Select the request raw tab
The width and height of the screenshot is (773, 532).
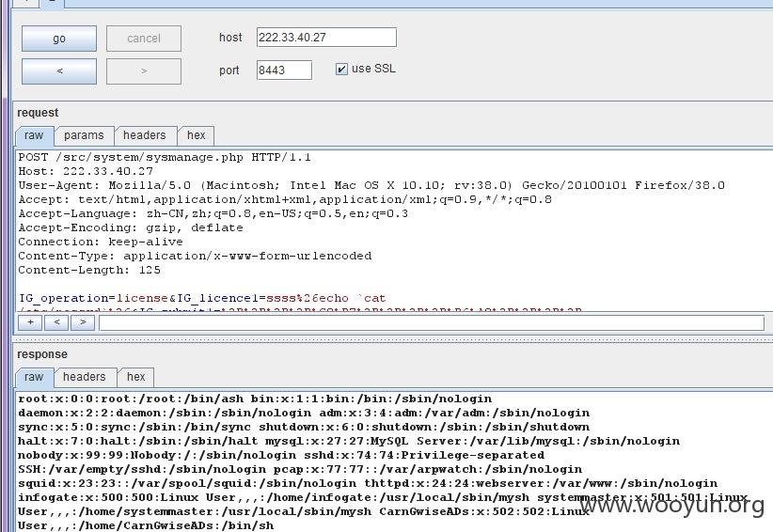tap(34, 135)
